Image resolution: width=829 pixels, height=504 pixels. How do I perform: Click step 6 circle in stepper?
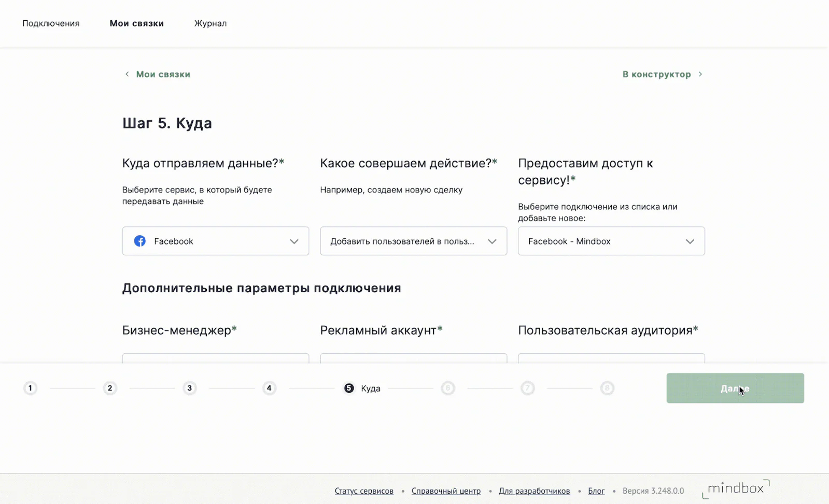pyautogui.click(x=448, y=388)
